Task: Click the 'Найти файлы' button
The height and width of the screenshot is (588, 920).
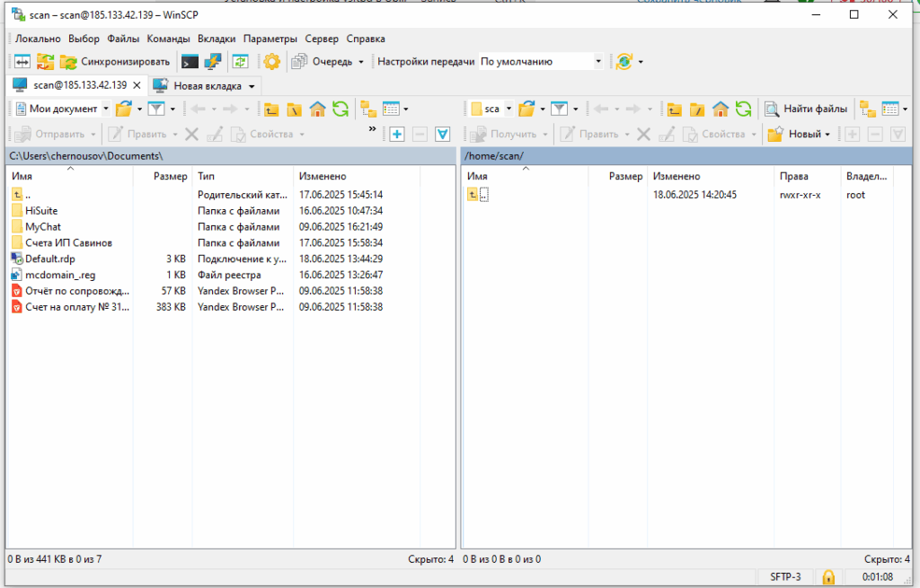Action: pos(805,109)
